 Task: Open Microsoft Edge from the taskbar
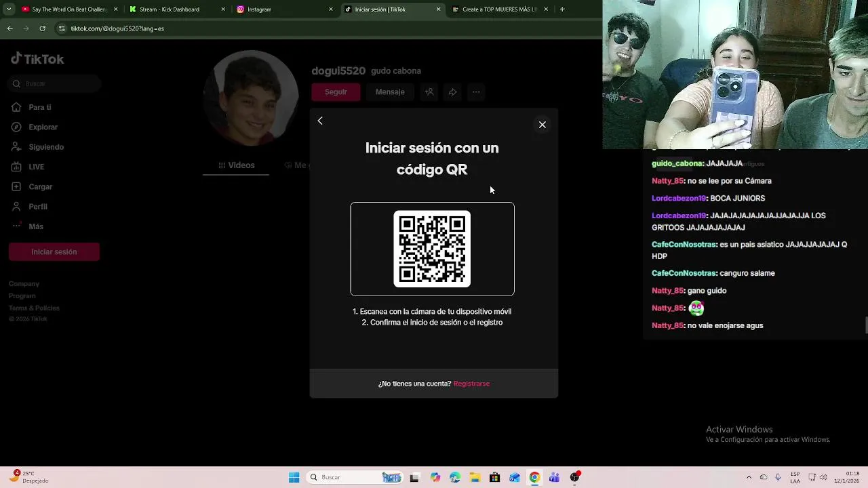pos(454,477)
